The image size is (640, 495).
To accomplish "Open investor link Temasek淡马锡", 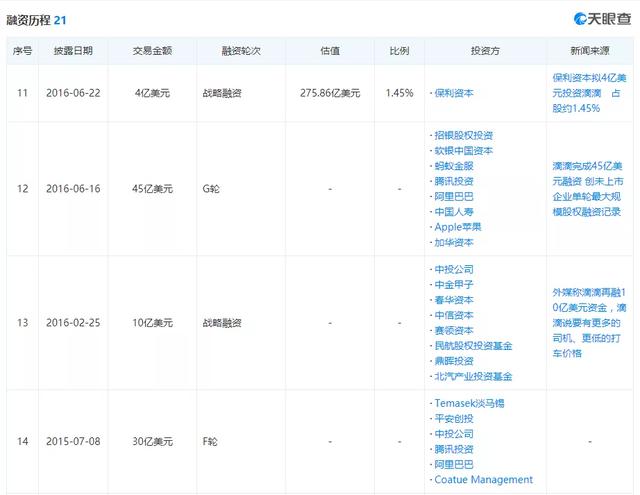I will (x=469, y=403).
